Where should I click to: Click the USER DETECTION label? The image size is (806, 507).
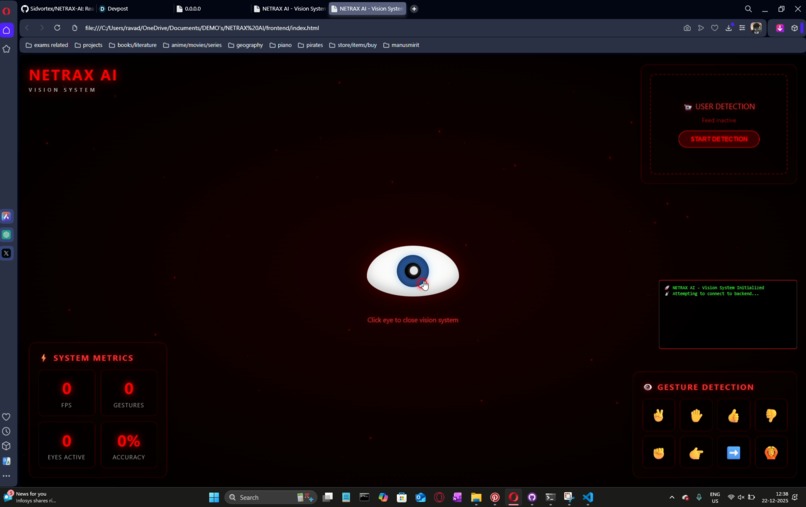725,106
